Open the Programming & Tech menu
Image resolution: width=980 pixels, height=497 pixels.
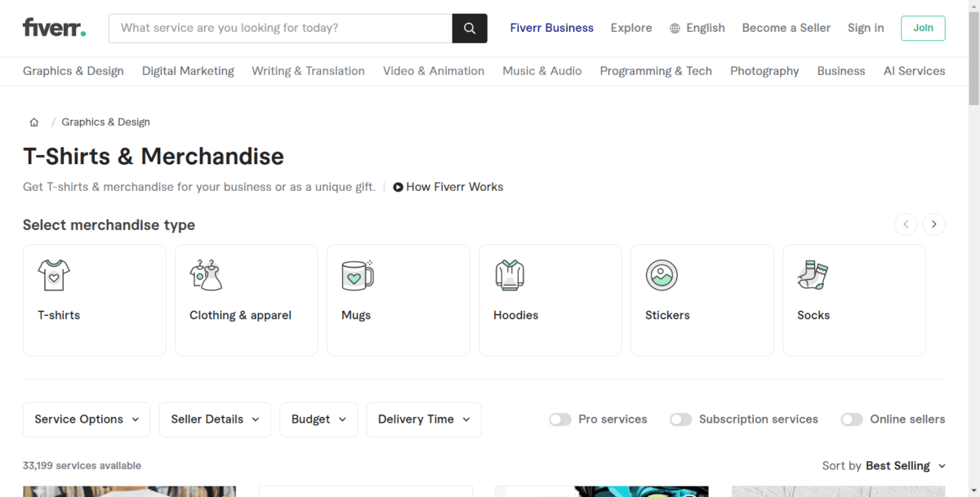656,71
